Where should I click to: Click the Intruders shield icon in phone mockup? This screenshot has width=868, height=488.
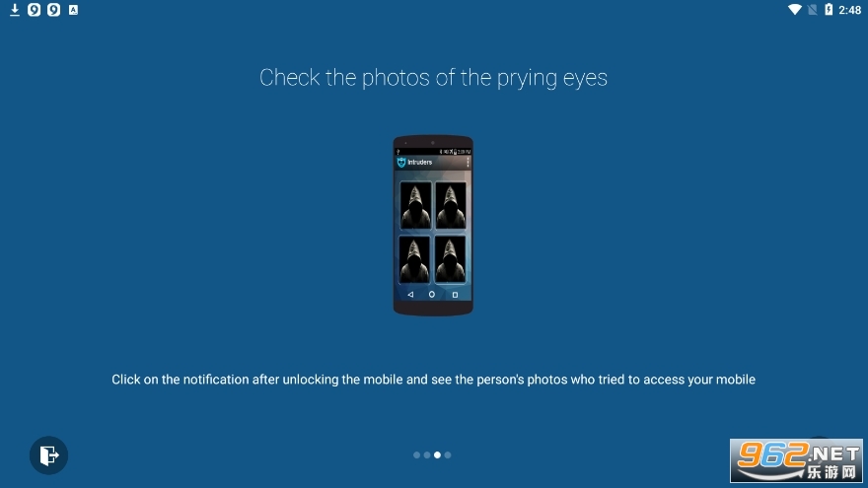(x=401, y=162)
